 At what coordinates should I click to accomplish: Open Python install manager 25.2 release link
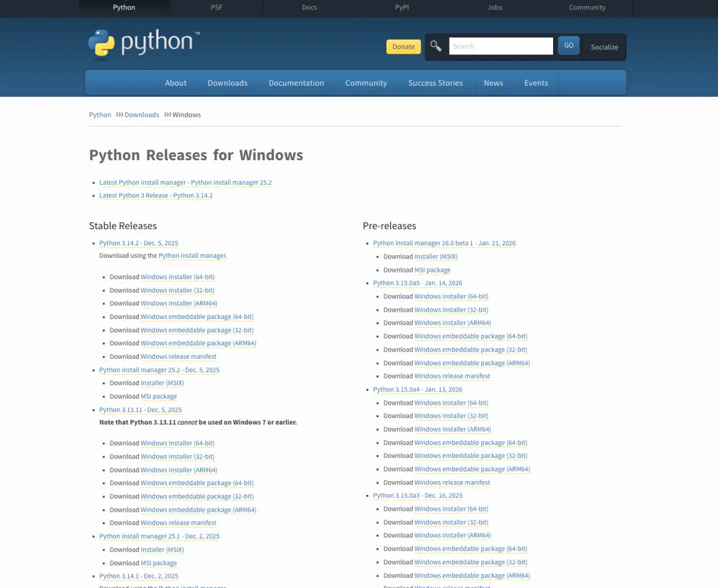click(160, 370)
